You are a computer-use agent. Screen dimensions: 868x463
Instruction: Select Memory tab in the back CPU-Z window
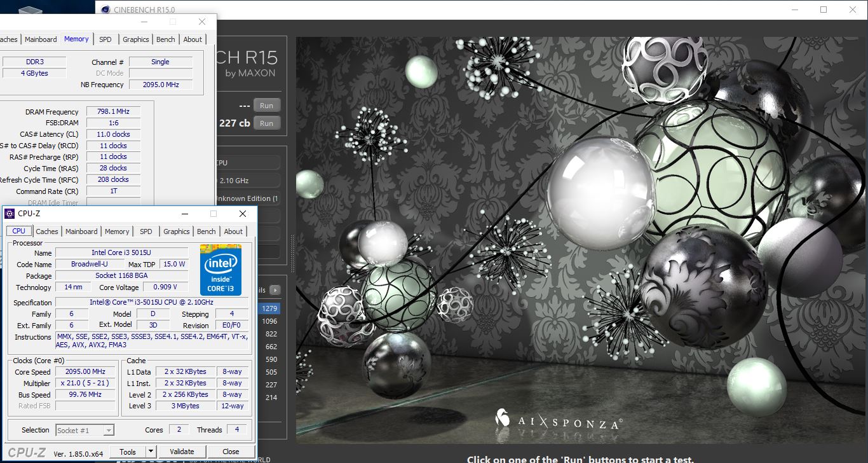[76, 39]
